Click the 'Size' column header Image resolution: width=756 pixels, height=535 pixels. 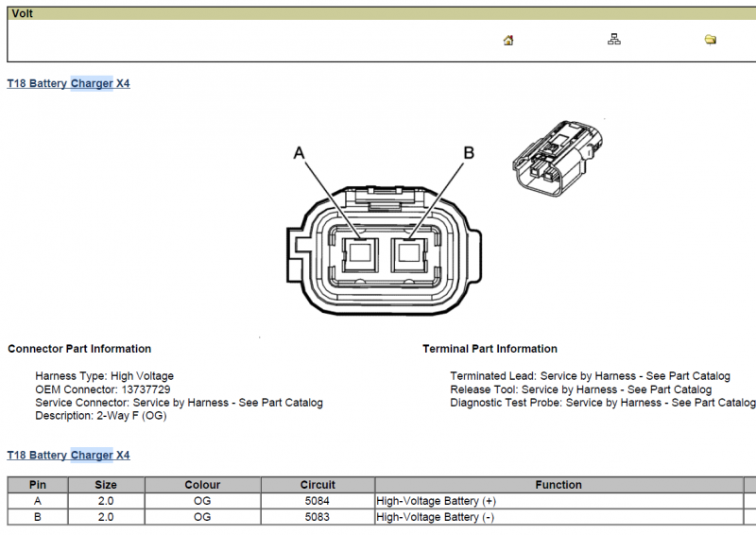[x=106, y=485]
